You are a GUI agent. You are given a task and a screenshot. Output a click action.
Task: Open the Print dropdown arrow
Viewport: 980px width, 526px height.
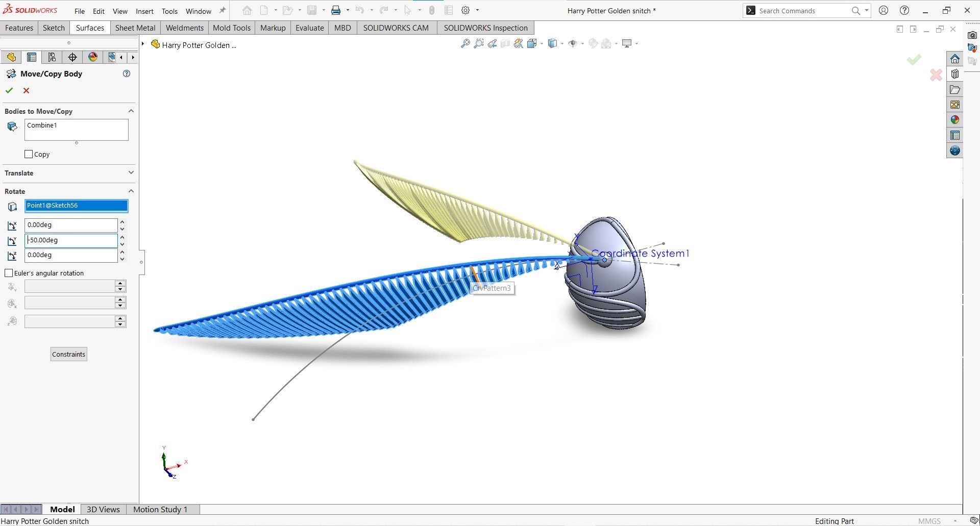click(348, 10)
